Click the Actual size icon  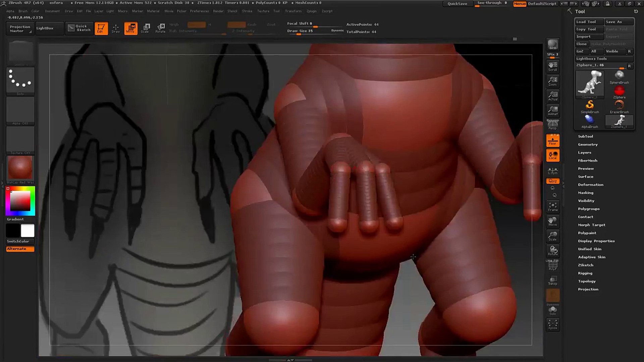point(552,96)
